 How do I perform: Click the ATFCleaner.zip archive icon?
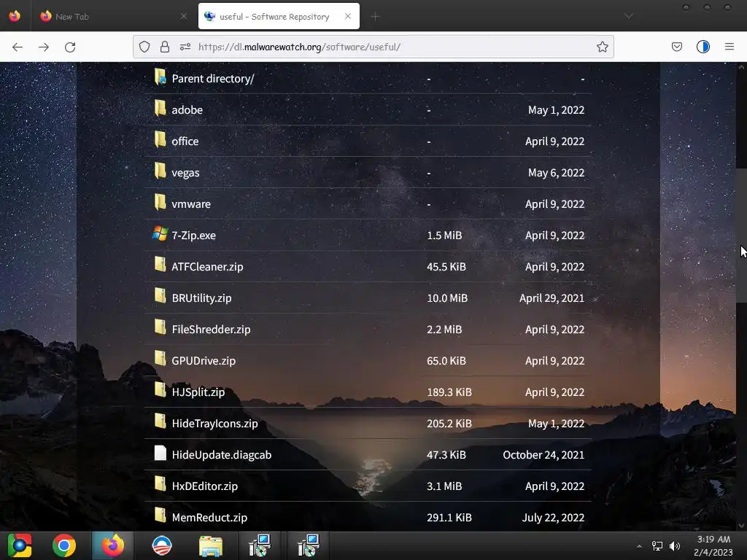[160, 265]
